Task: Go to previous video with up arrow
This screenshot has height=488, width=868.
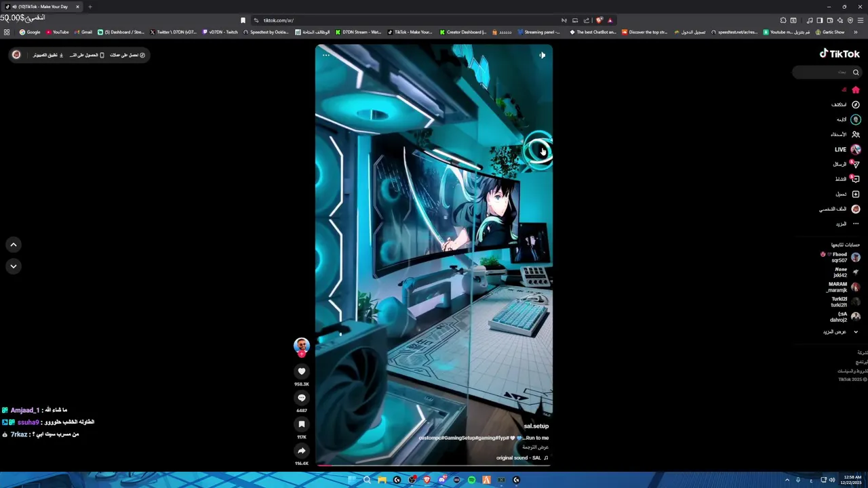Action: pos(14,245)
